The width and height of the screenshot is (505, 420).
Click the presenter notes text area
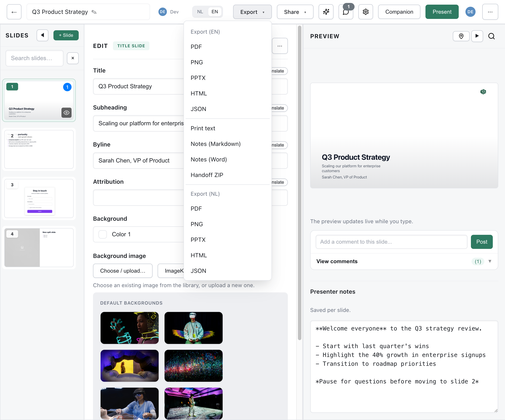point(404,366)
